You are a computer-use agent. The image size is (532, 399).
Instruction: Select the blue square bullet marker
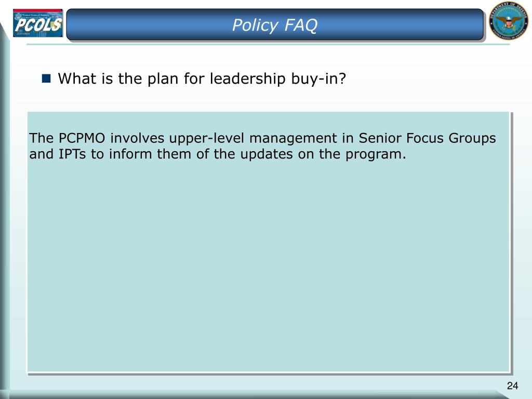[x=46, y=79]
